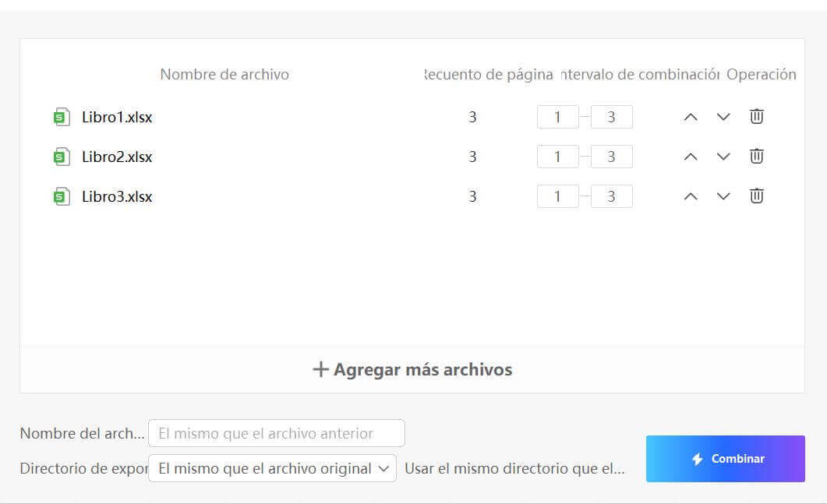
Task: Click the Recuento de página column header
Action: (x=489, y=74)
